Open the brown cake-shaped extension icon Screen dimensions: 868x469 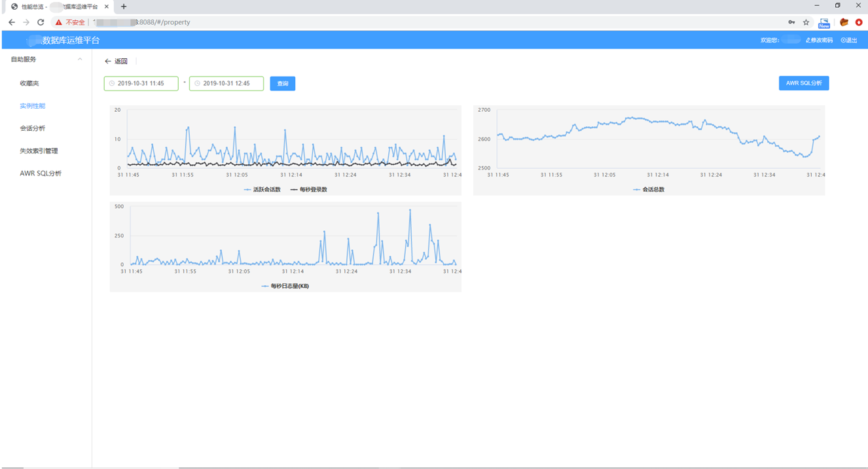pos(844,22)
